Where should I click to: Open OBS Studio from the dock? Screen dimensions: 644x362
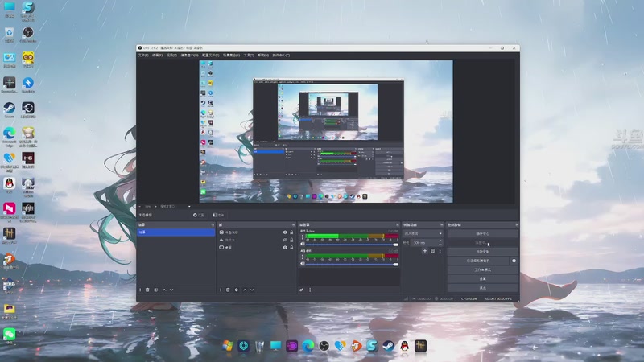324,346
